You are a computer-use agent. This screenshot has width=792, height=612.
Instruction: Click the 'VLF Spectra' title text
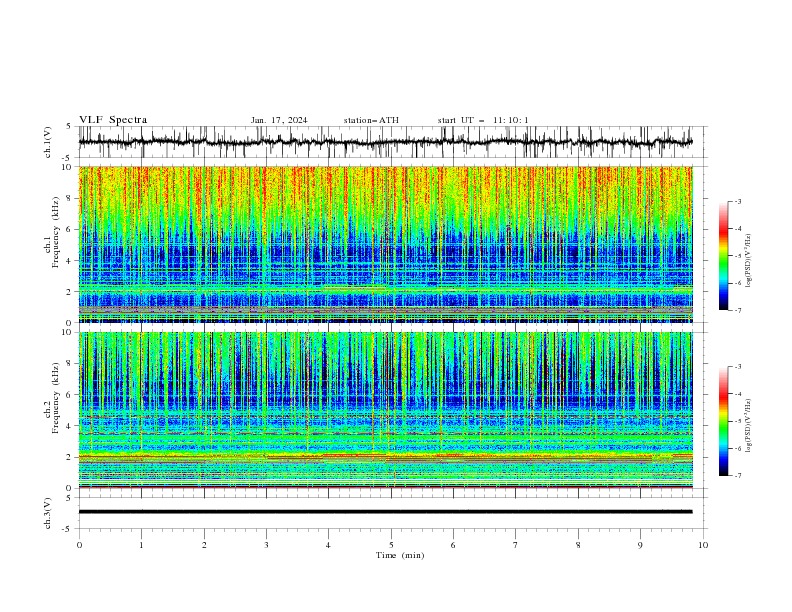pyautogui.click(x=113, y=120)
